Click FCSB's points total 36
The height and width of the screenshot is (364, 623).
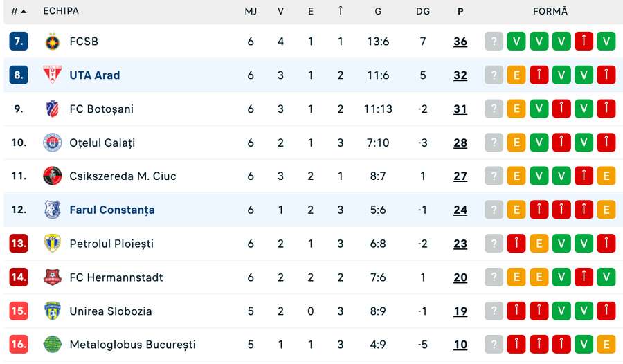(460, 42)
